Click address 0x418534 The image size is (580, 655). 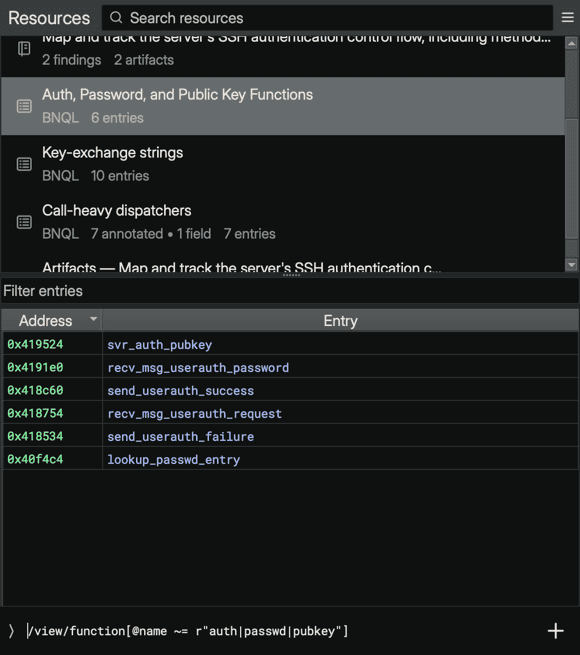coord(35,436)
